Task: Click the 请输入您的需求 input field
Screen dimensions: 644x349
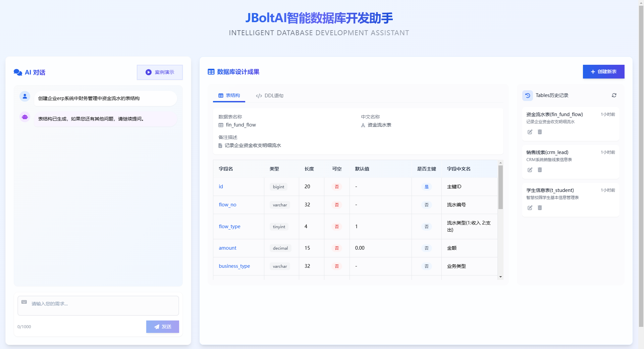Action: point(98,305)
